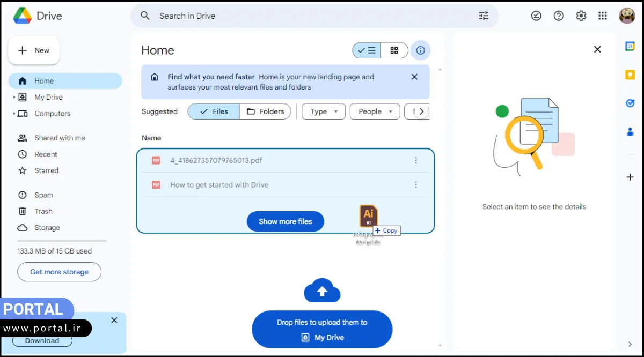Open Google Keep side panel icon
The image size is (644, 357).
[630, 75]
